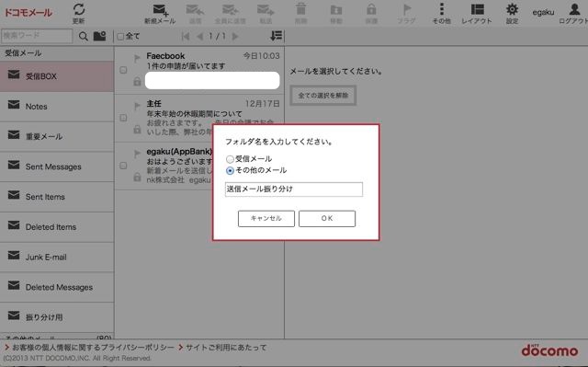The height and width of the screenshot is (367, 588).
Task: Open the サイトご利用にあたって link
Action: coord(226,348)
